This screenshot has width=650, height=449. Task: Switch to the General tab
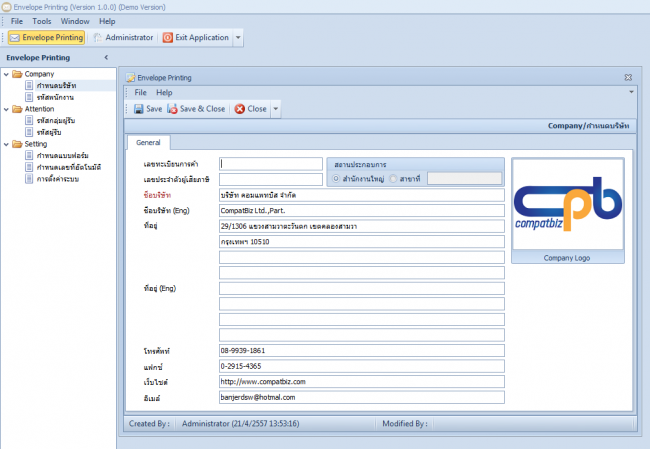point(148,142)
